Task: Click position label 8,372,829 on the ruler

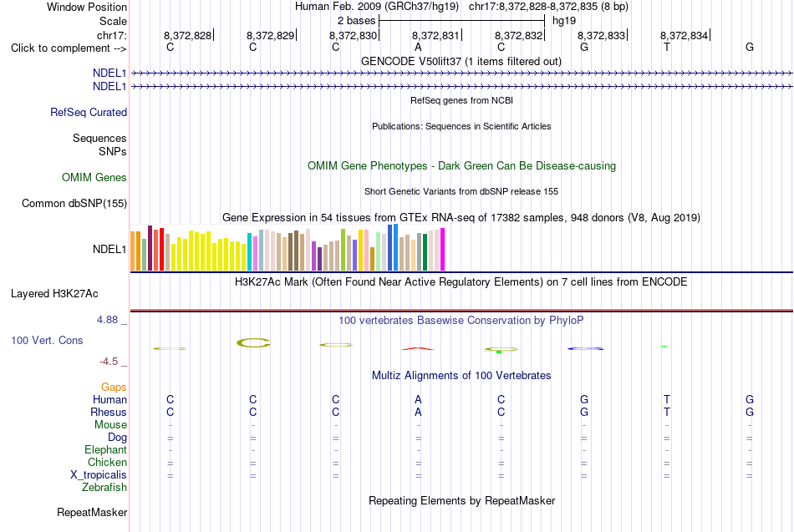Action: coord(271,35)
